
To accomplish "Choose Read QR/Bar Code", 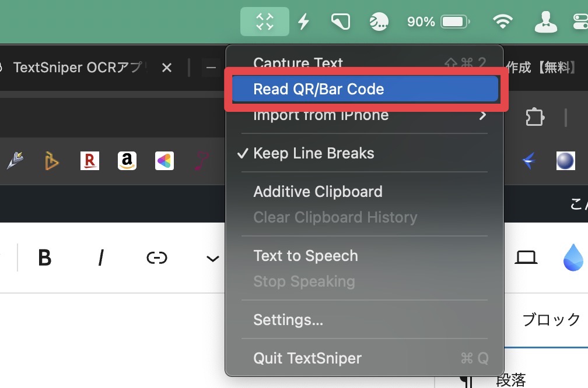I will pyautogui.click(x=365, y=89).
